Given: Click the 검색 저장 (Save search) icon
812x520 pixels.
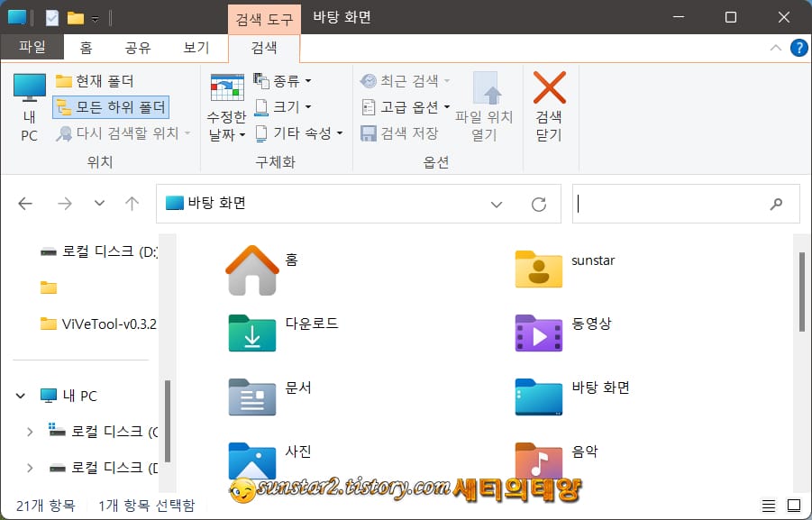Looking at the screenshot, I should 368,132.
